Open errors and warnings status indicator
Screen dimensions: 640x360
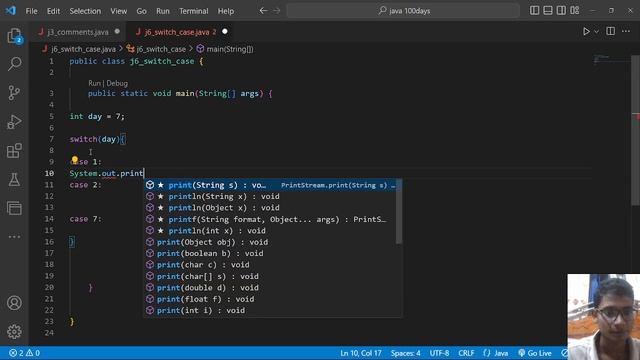click(24, 353)
